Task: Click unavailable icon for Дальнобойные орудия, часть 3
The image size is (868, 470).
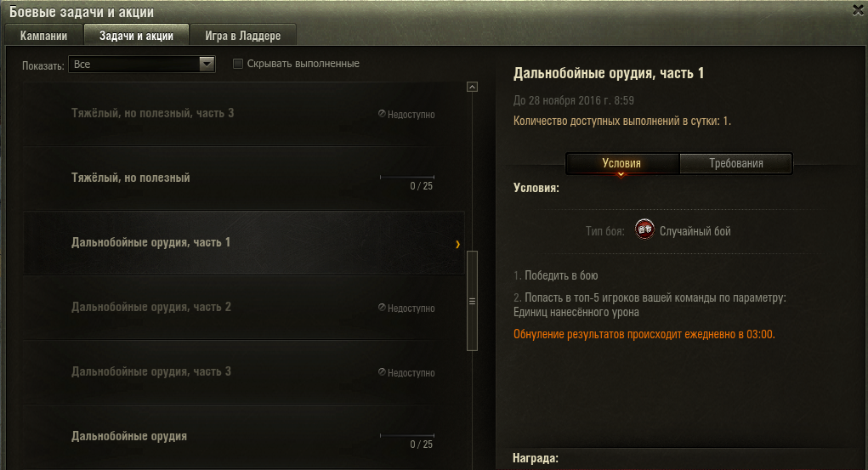Action: click(x=382, y=372)
